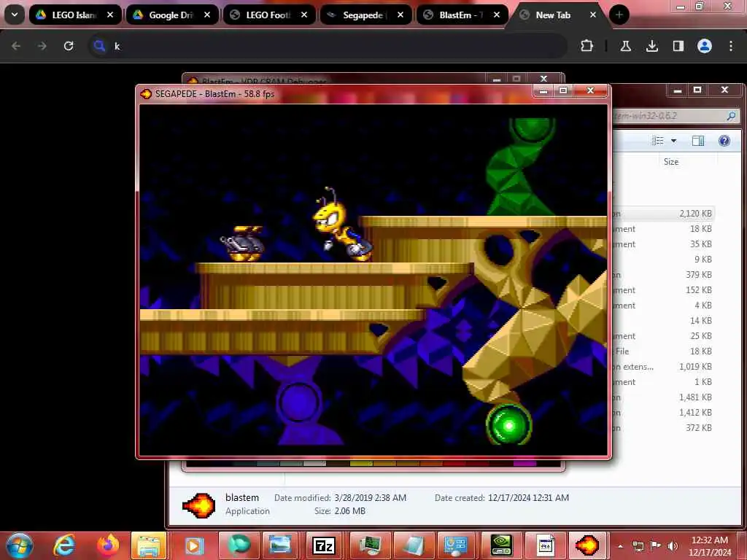Switch to the Segapede tab
Image resolution: width=747 pixels, height=560 pixels.
click(x=365, y=15)
